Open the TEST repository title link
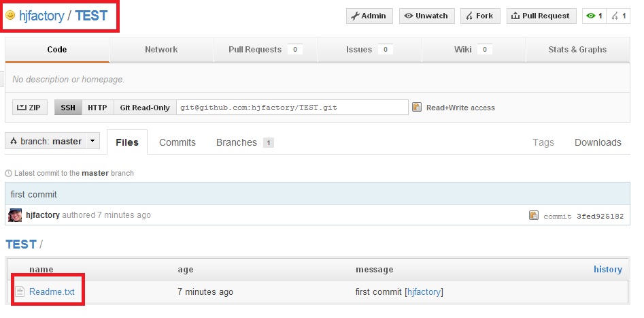Screen dimensions: 644x318 pos(91,16)
